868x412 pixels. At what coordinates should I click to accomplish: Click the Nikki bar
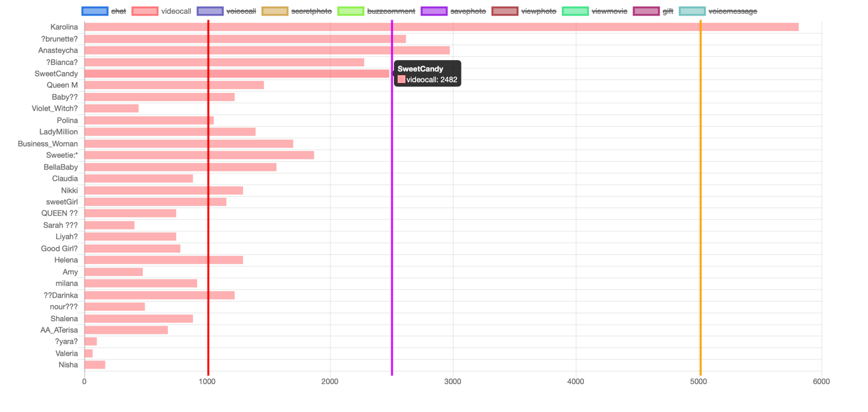[x=163, y=190]
